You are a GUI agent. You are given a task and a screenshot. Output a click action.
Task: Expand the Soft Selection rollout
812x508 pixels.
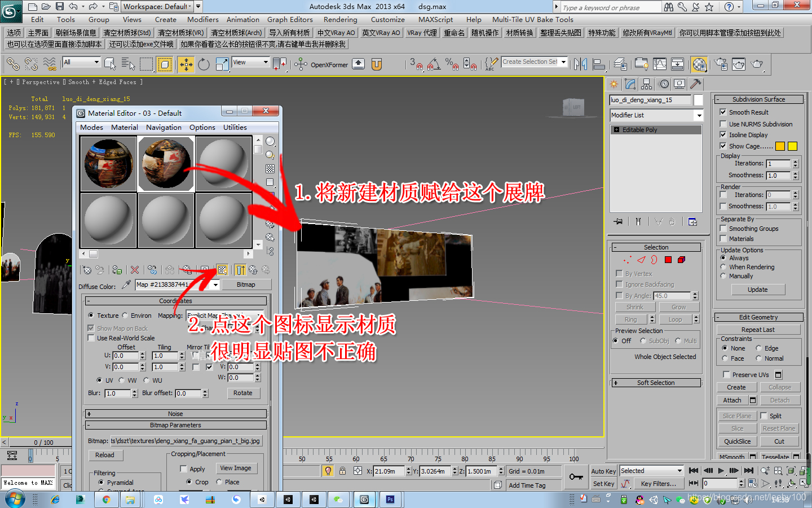click(x=656, y=383)
